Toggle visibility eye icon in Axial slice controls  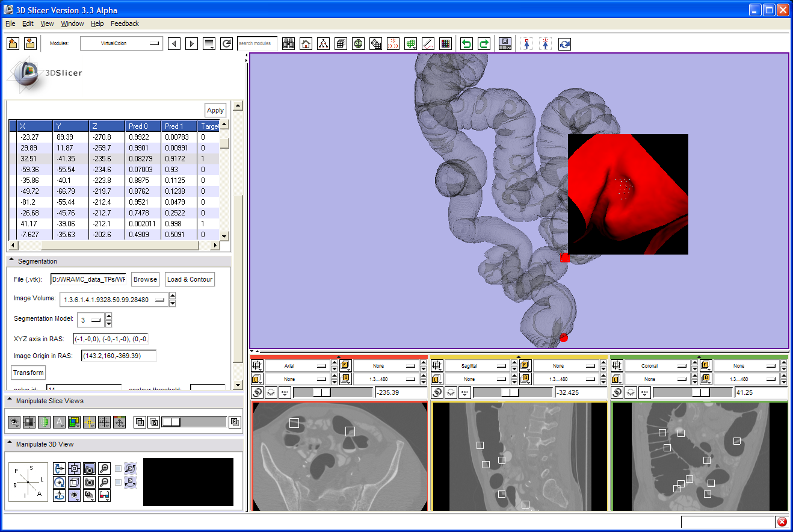point(271,392)
